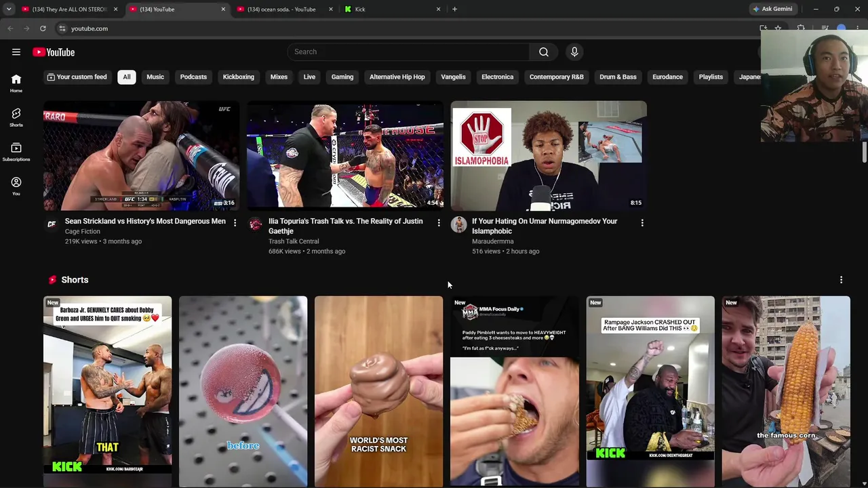The width and height of the screenshot is (868, 488).
Task: Click Ask Gemini button
Action: click(x=772, y=9)
